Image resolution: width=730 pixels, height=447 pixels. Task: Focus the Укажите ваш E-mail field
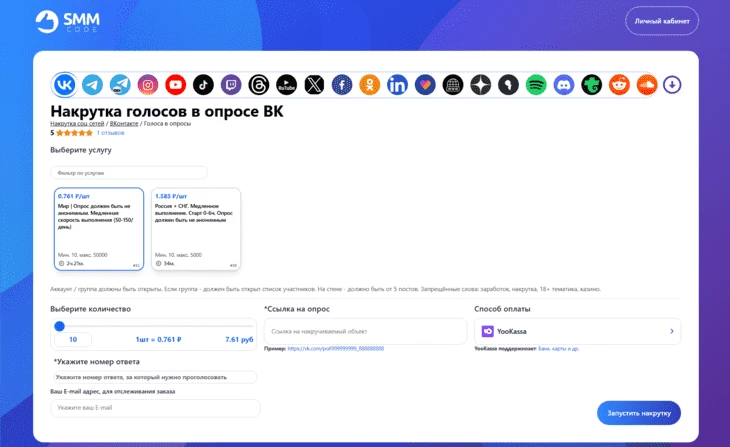point(155,408)
